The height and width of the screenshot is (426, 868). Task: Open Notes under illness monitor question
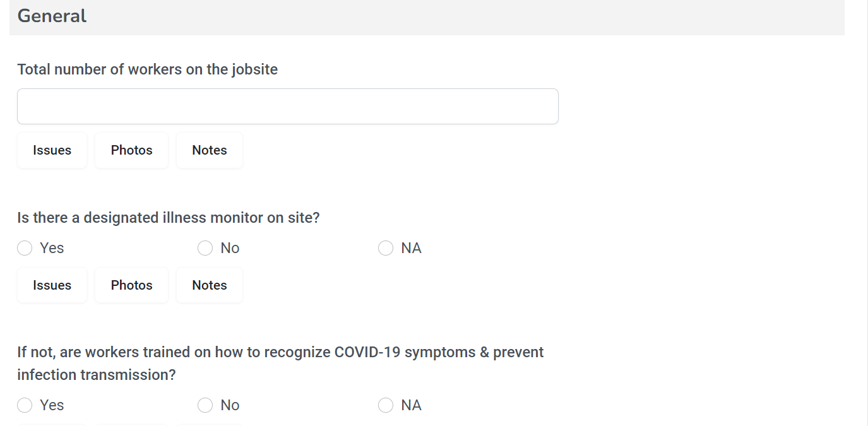(209, 285)
